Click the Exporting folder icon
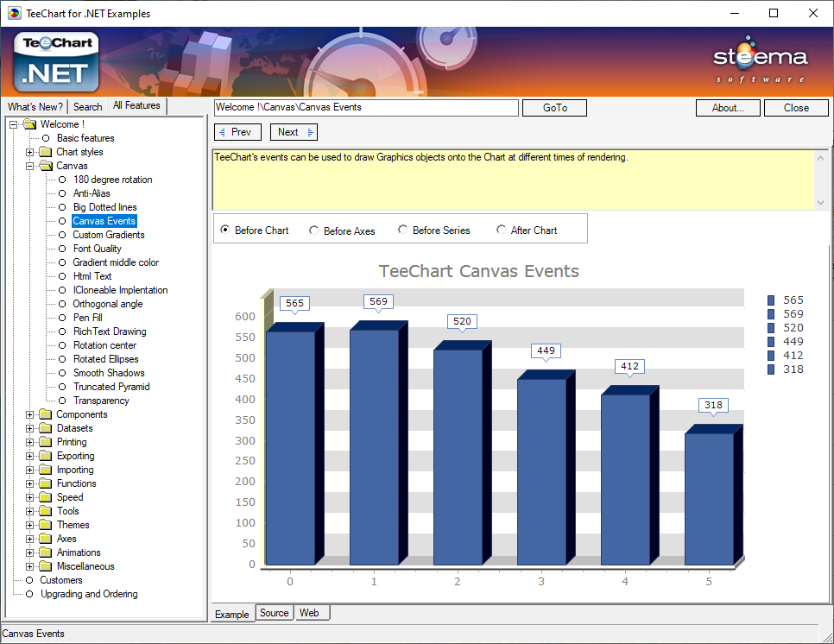 point(46,457)
